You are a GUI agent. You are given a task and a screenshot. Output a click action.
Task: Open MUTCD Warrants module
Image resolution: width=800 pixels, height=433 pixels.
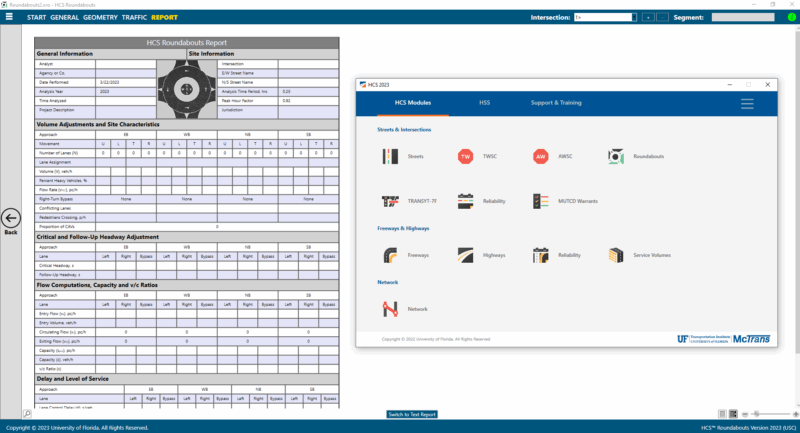point(540,201)
